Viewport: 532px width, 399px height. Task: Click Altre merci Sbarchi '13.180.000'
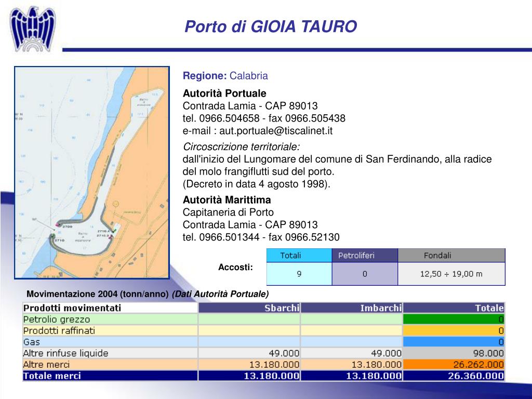(x=249, y=364)
